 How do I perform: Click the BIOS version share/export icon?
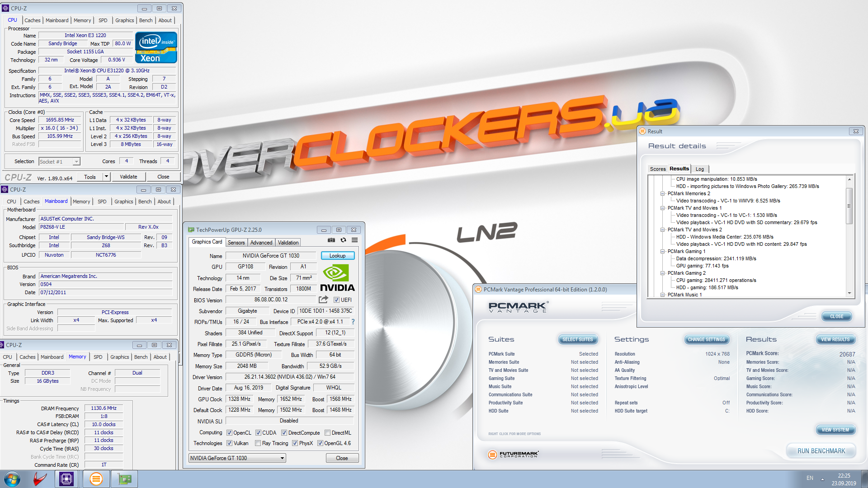pyautogui.click(x=323, y=300)
